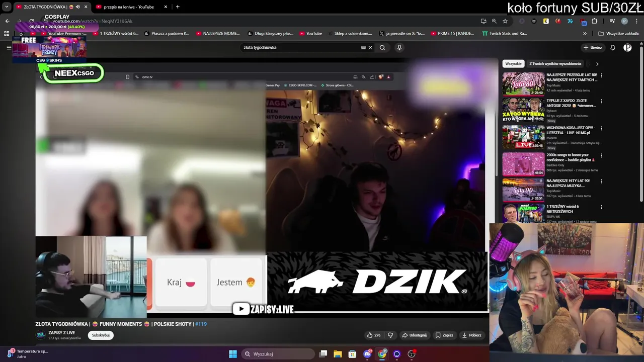Open Lata 80 przeboje video thumbnail
Screen dimensions: 644x362
pos(523,83)
